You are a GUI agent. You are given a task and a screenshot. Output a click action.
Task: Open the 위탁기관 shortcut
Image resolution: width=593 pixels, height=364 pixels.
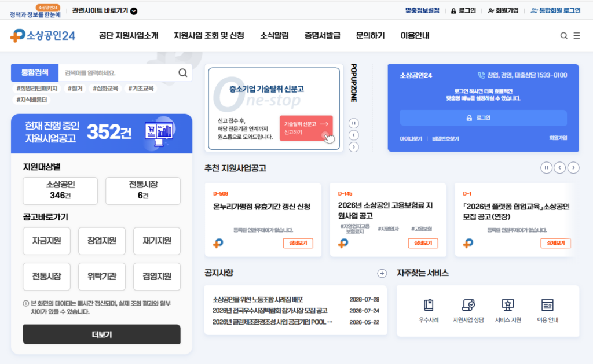point(102,277)
